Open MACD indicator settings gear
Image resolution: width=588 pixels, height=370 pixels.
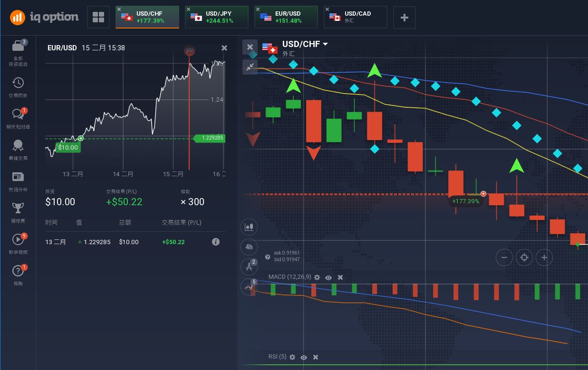(317, 277)
